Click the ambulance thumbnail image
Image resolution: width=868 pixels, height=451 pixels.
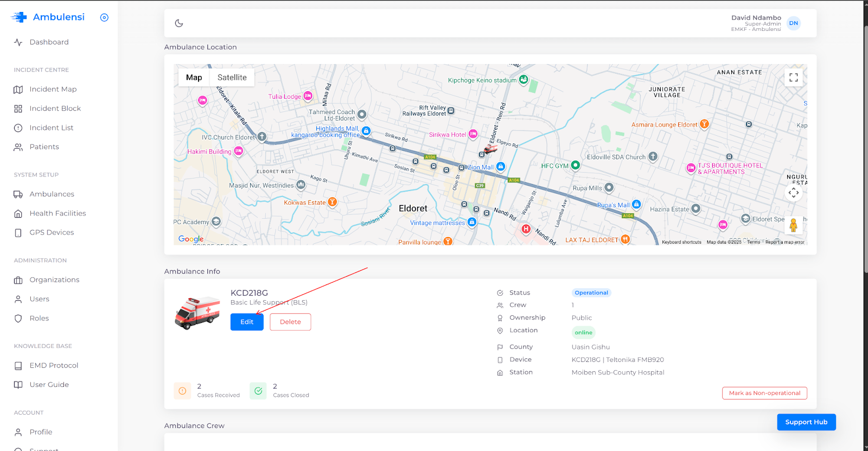coord(197,313)
